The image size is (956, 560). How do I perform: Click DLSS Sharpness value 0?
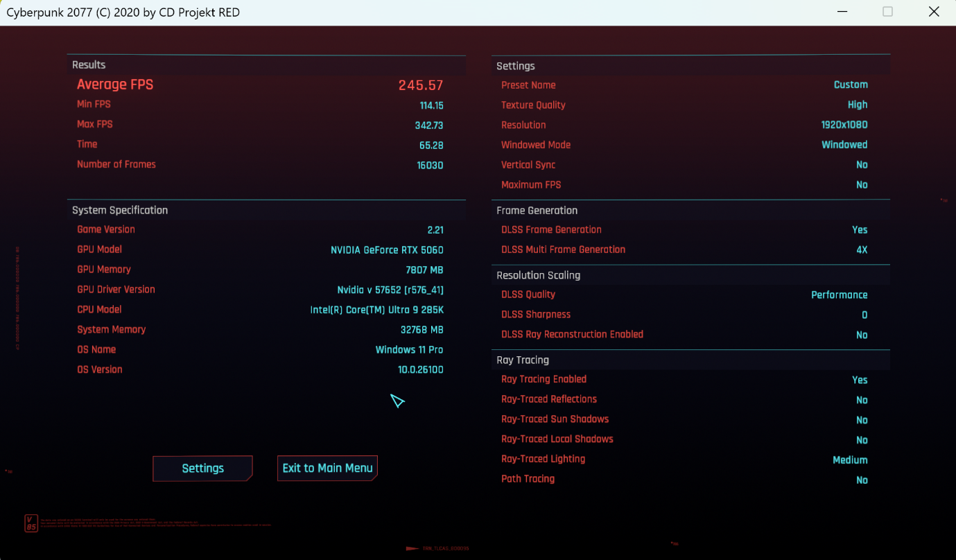[864, 315]
